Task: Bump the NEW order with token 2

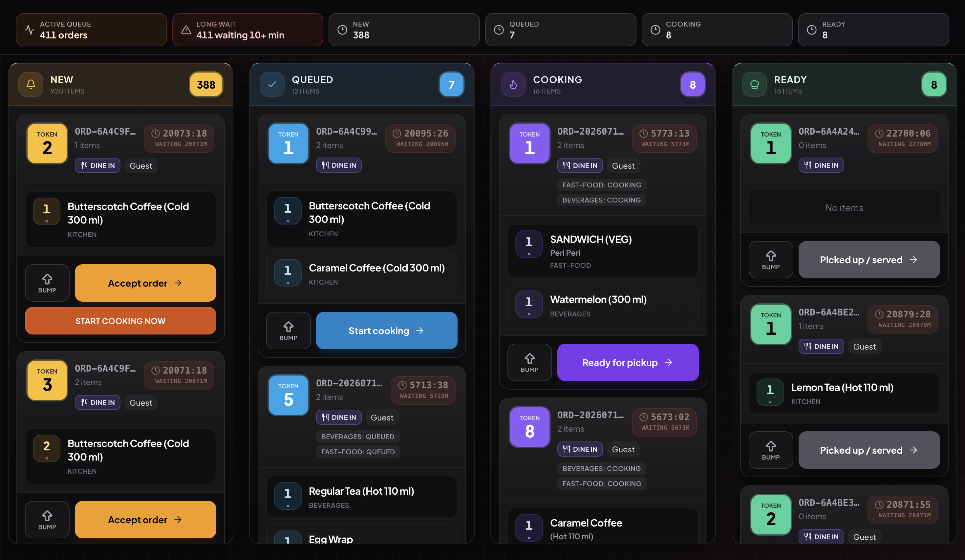Action: [x=47, y=283]
